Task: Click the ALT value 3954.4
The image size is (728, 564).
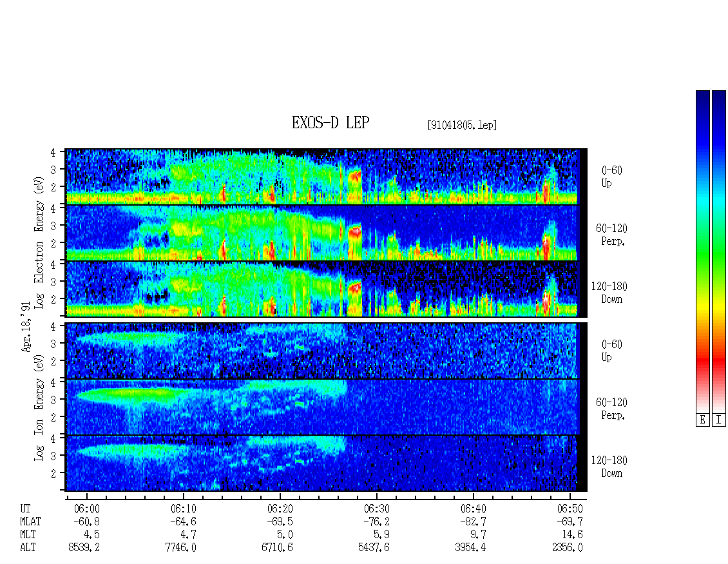Action: point(470,547)
